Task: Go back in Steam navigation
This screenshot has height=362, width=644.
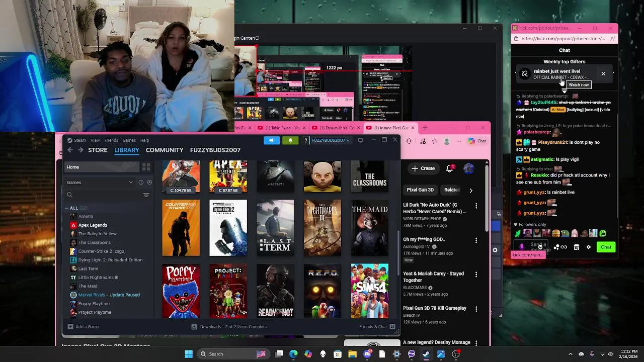Action: (x=70, y=150)
